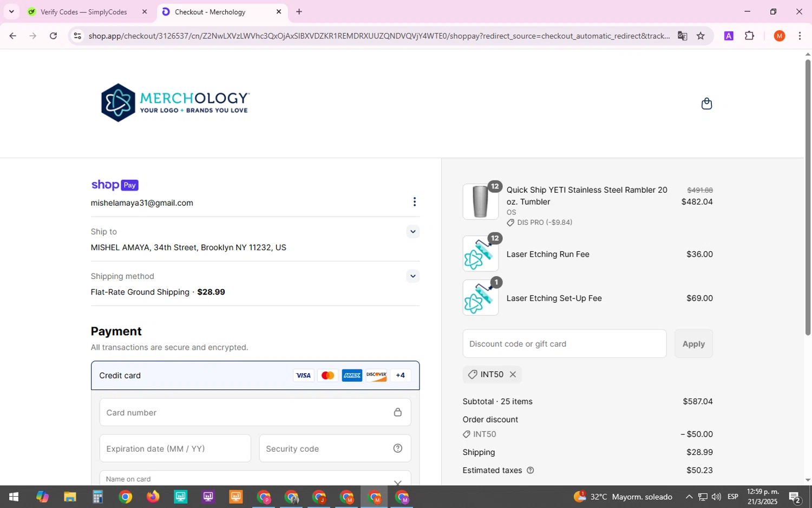Reload the checkout page

pyautogui.click(x=53, y=36)
